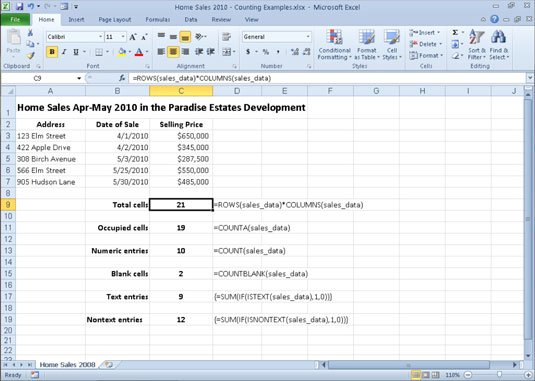Click the Wrap Text icon

tap(226, 36)
